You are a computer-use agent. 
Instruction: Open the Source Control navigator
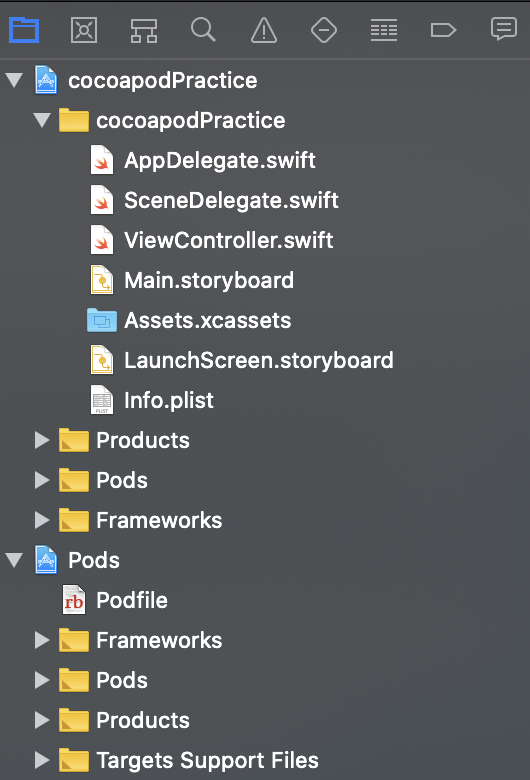[84, 30]
